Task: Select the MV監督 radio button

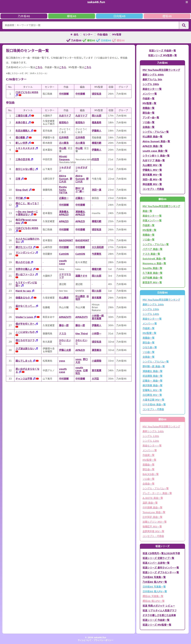Action: pos(110,35)
